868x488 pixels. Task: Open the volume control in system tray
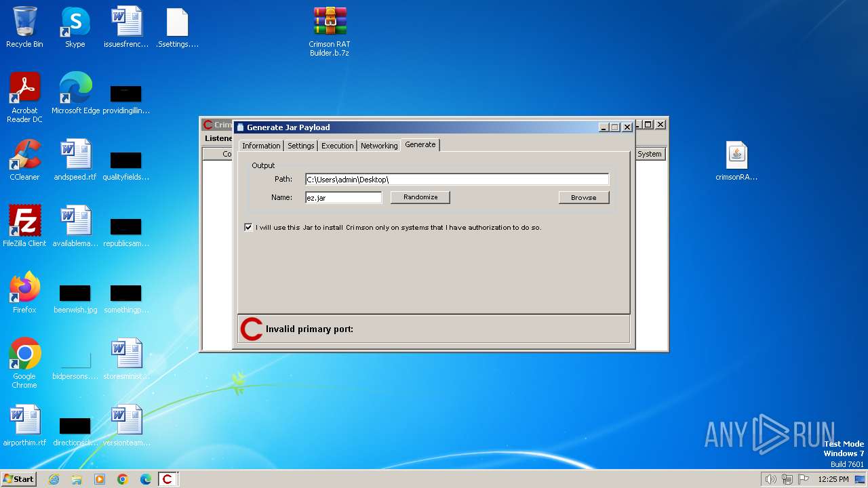click(770, 479)
